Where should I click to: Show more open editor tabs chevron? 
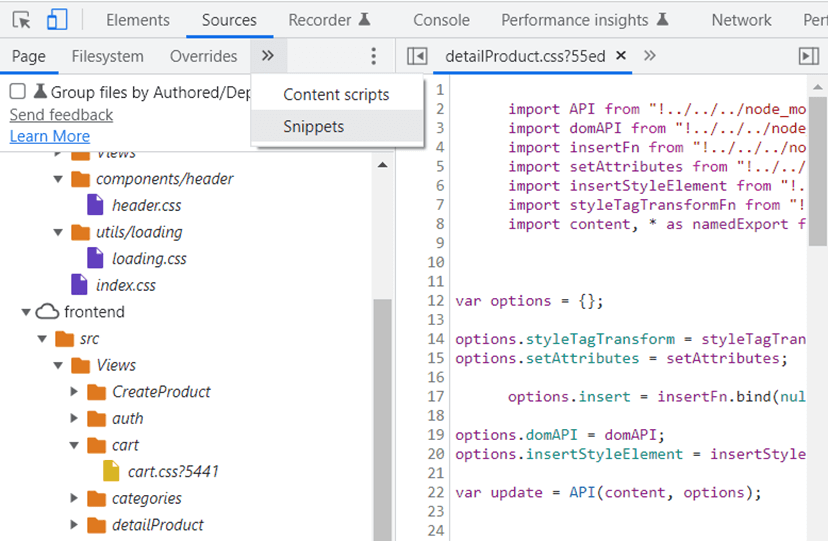[x=650, y=56]
